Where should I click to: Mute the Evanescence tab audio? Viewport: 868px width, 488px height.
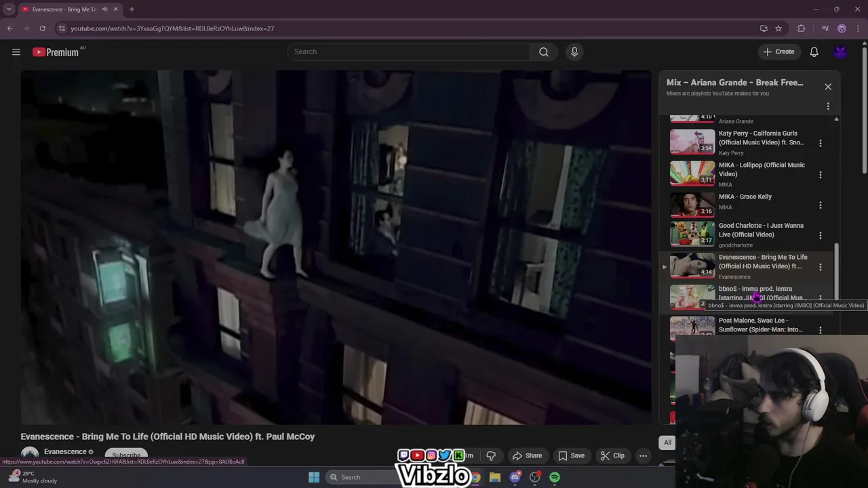[104, 9]
